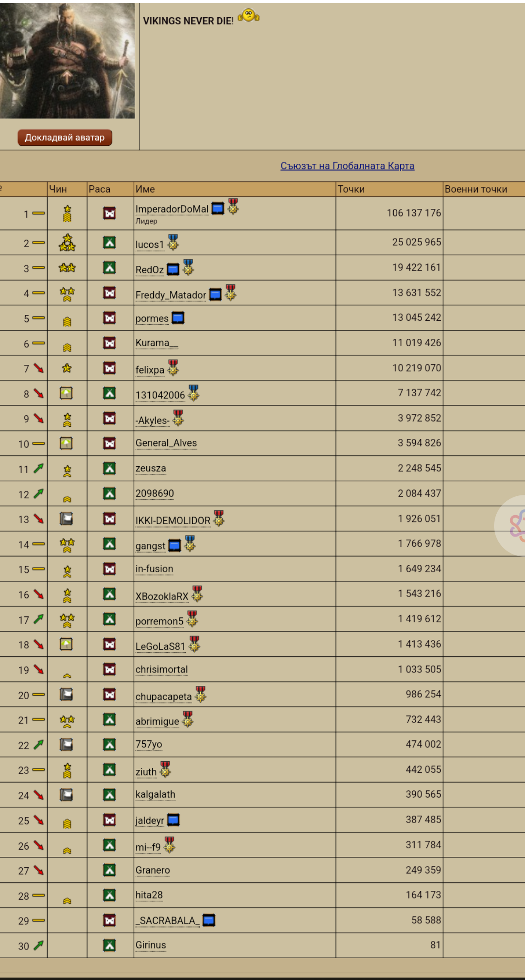The height and width of the screenshot is (980, 525).
Task: Click the blue screen icon next to jaldeyr
Action: click(x=173, y=820)
